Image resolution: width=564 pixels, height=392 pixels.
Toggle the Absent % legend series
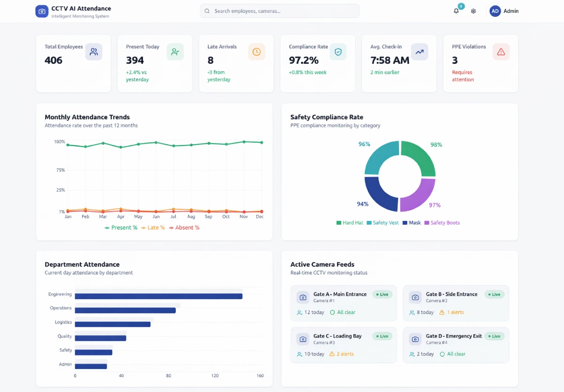(184, 227)
